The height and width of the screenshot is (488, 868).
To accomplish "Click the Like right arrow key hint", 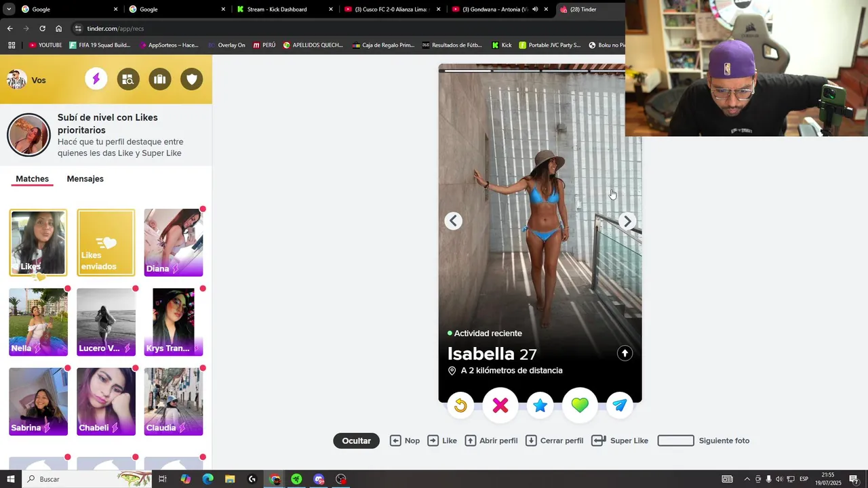I will 442,441.
